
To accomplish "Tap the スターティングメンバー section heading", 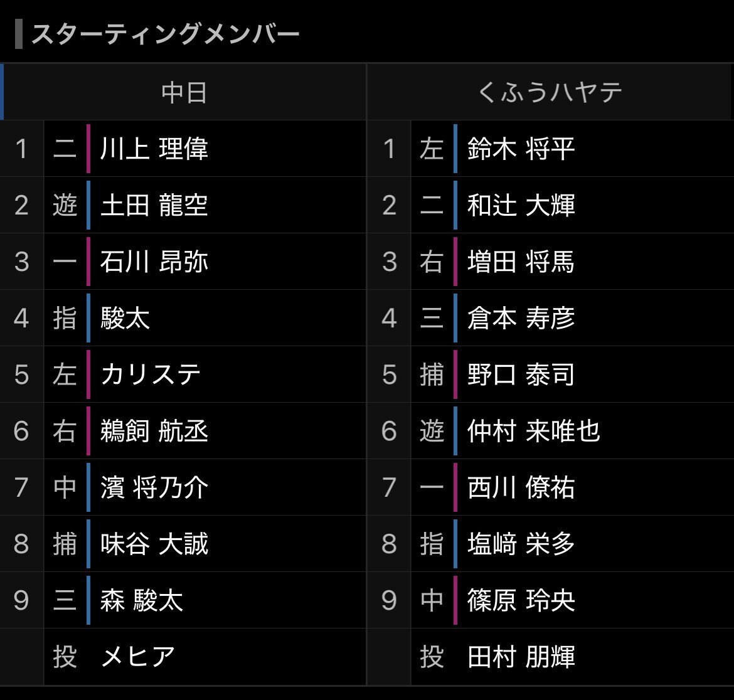I will (x=165, y=34).
